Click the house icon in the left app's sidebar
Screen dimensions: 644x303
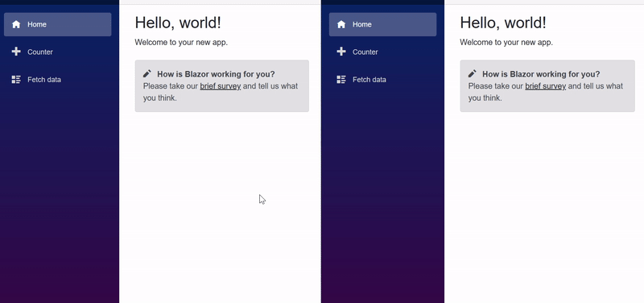(16, 24)
